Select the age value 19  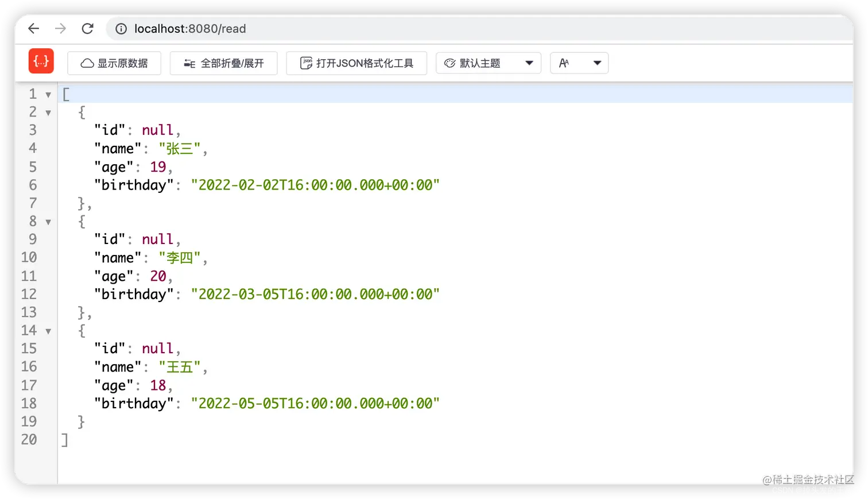tap(158, 167)
